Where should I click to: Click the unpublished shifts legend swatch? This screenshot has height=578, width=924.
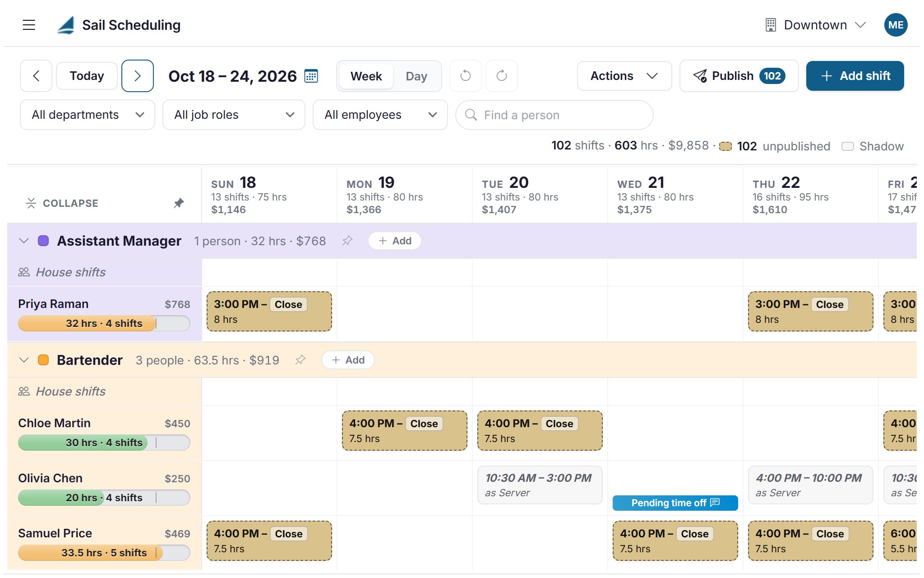[x=725, y=146]
